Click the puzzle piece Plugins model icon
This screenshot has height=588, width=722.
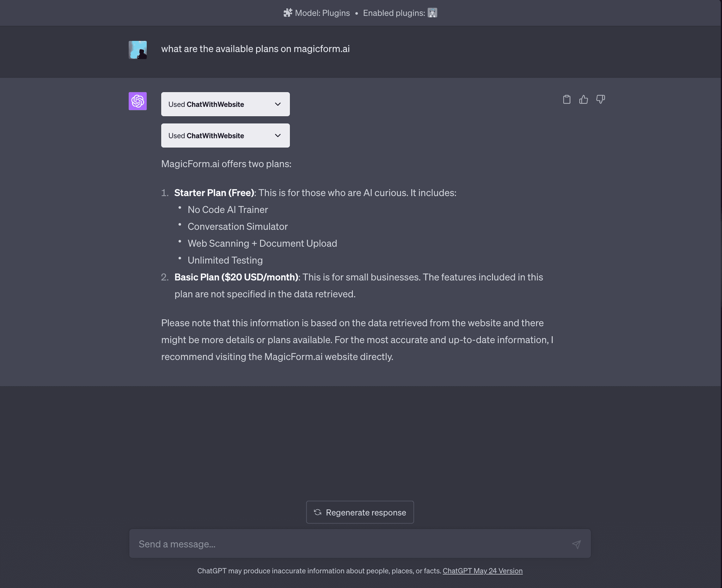coord(288,13)
